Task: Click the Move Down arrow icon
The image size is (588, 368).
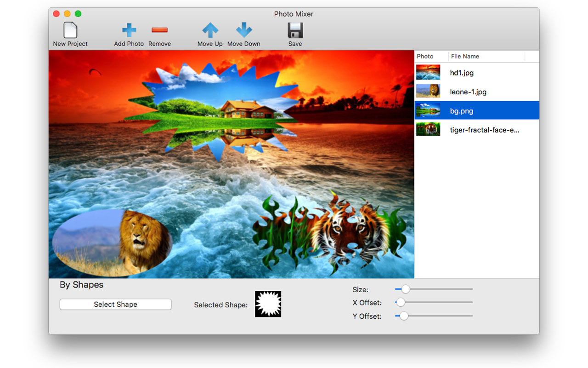Action: click(x=244, y=30)
